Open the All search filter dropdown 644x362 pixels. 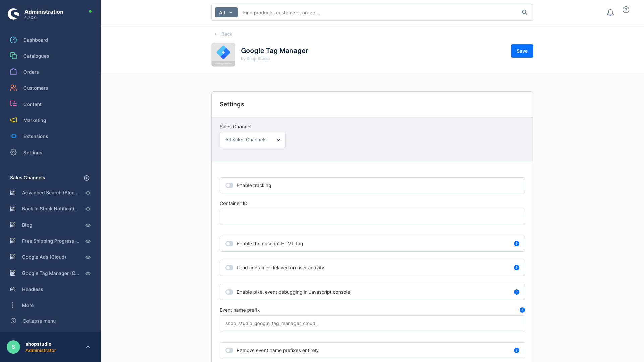click(x=226, y=13)
